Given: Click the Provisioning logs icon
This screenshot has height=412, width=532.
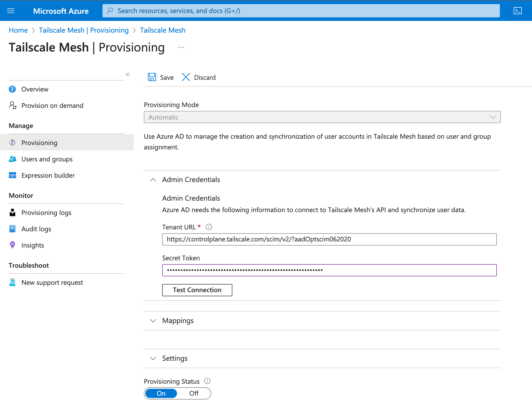Looking at the screenshot, I should [x=12, y=212].
